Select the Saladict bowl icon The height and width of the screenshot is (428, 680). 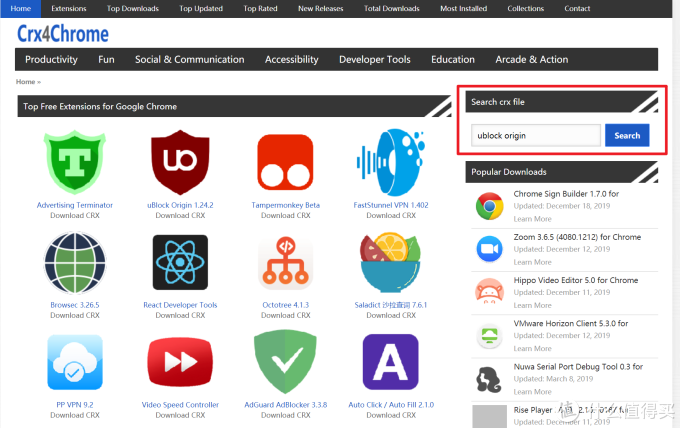(x=391, y=263)
